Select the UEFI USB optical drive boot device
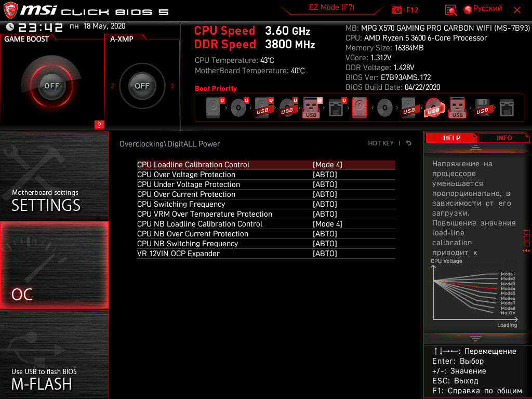Screen dimensions: 532x399 coord(288,108)
